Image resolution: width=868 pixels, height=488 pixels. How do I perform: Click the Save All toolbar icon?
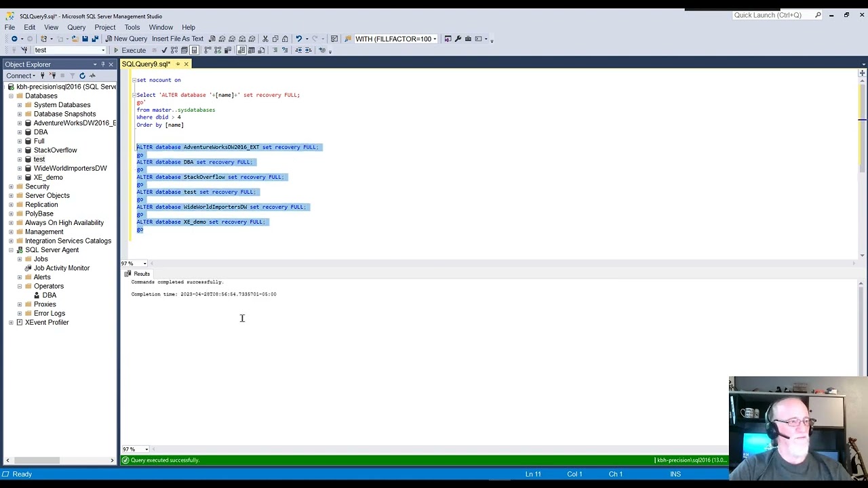pyautogui.click(x=95, y=39)
